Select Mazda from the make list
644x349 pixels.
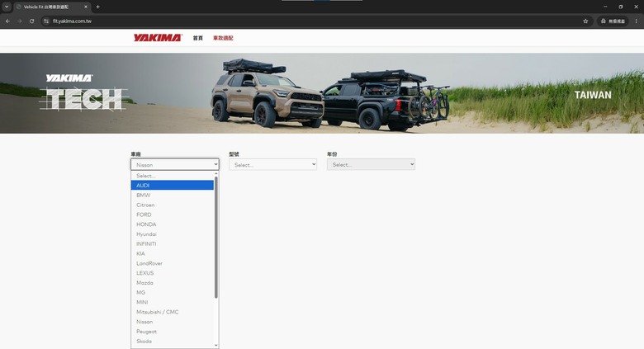(x=173, y=283)
